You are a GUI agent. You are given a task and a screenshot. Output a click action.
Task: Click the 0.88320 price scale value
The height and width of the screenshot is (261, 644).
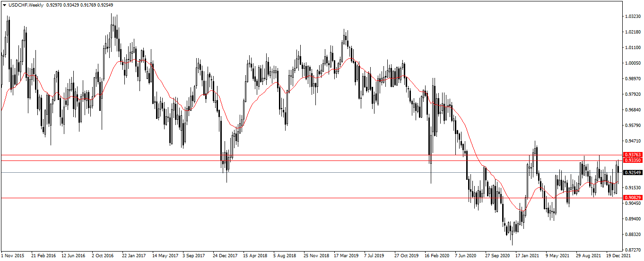click(633, 235)
